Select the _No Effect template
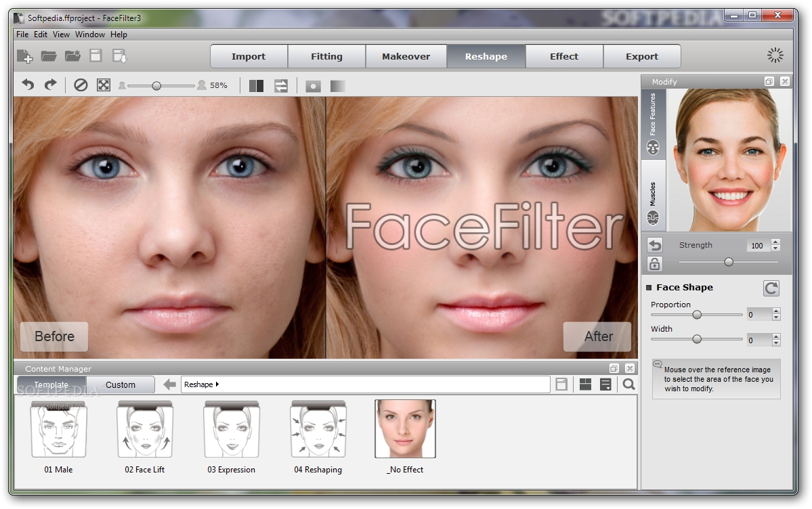812x509 pixels. pos(405,437)
